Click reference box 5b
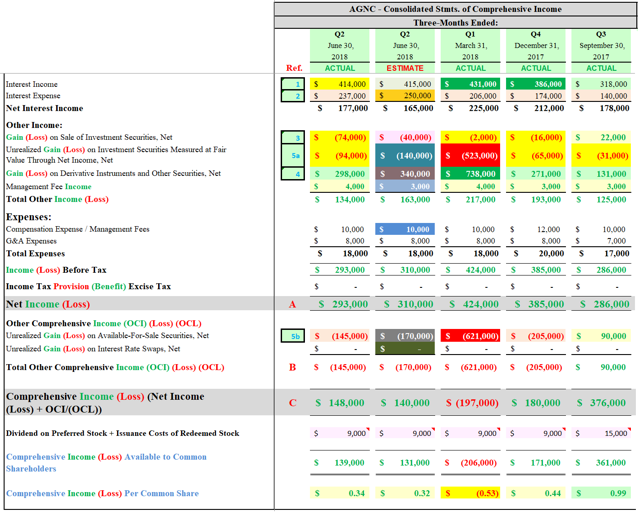This screenshot has height=514, width=640. click(293, 336)
